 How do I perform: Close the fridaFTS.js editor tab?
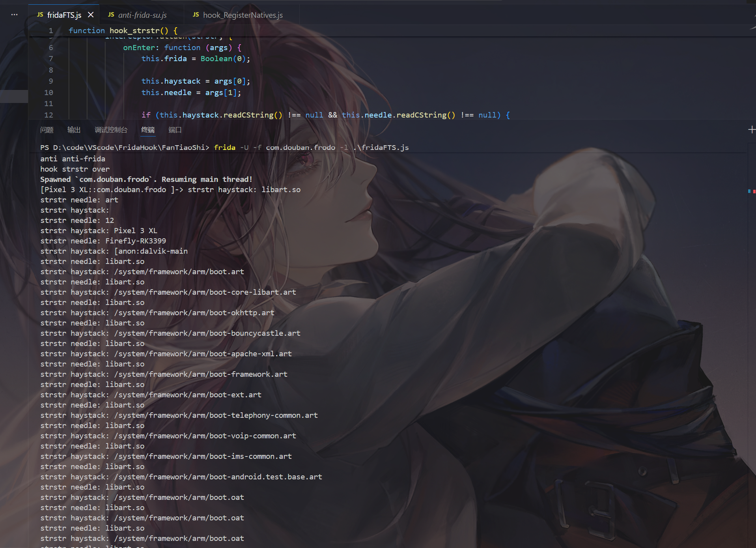91,15
